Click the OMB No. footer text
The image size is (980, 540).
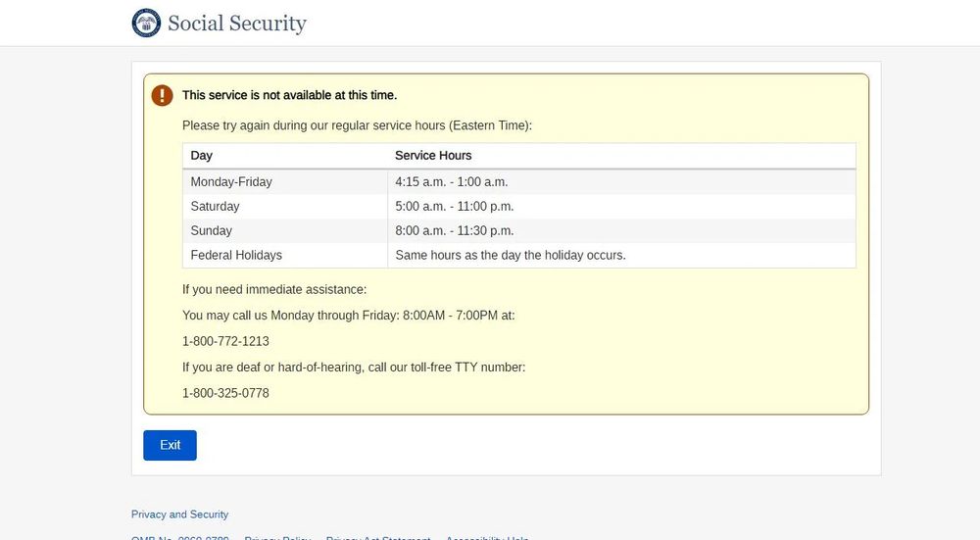coord(180,537)
